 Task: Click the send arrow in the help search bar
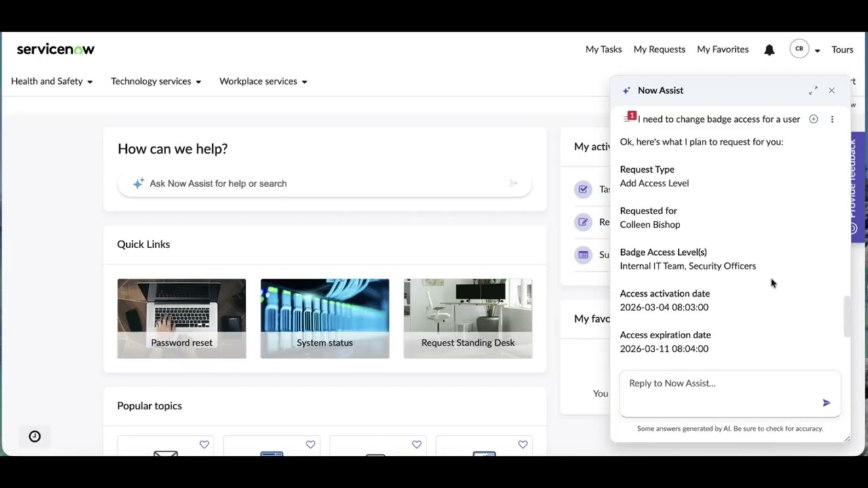pos(513,183)
